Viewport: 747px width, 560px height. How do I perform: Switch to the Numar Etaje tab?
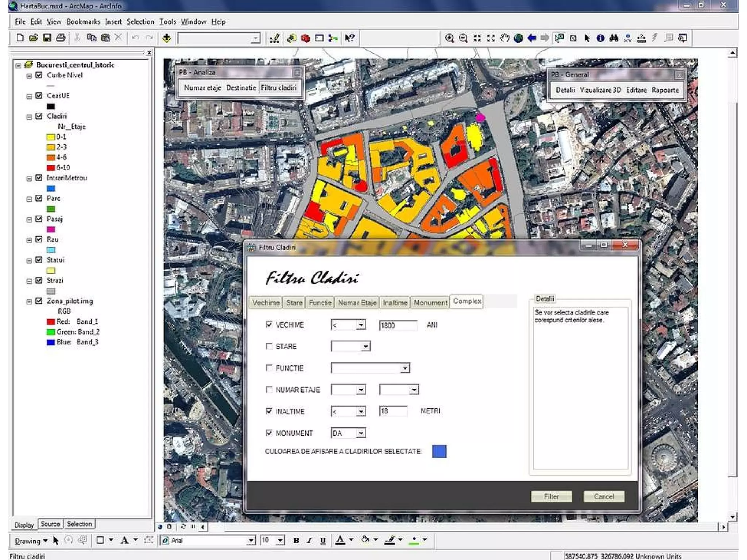tap(357, 303)
